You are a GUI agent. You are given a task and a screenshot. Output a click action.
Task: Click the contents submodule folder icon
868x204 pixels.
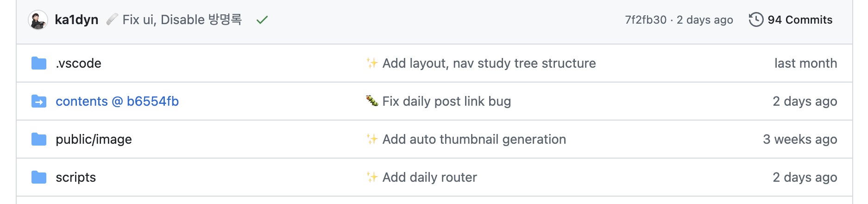(39, 101)
